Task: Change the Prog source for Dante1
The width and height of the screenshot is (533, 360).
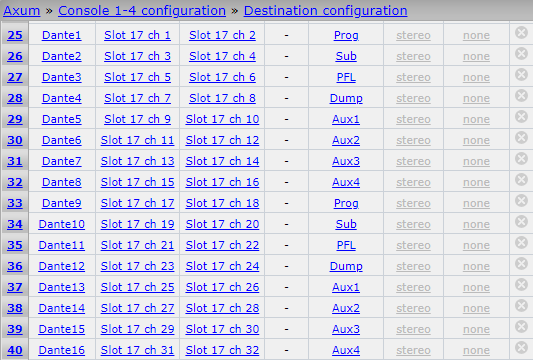Action: [346, 35]
